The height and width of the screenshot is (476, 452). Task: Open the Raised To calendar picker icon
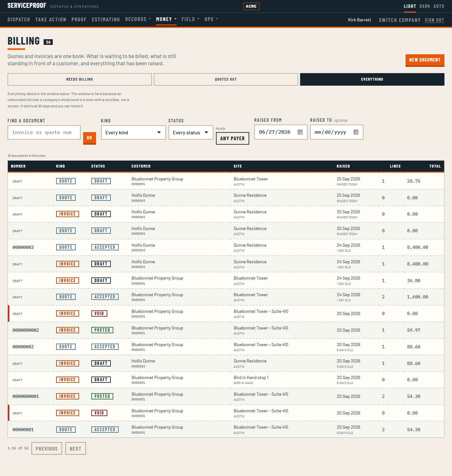(356, 132)
